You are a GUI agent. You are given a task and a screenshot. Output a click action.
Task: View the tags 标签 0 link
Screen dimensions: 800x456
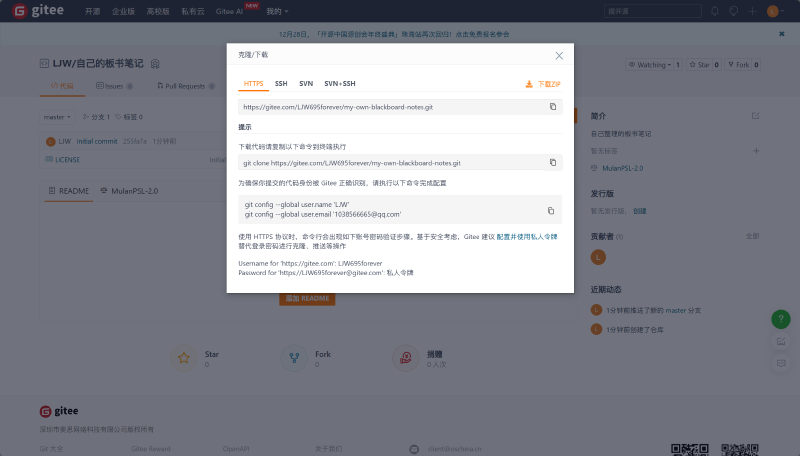pyautogui.click(x=129, y=117)
